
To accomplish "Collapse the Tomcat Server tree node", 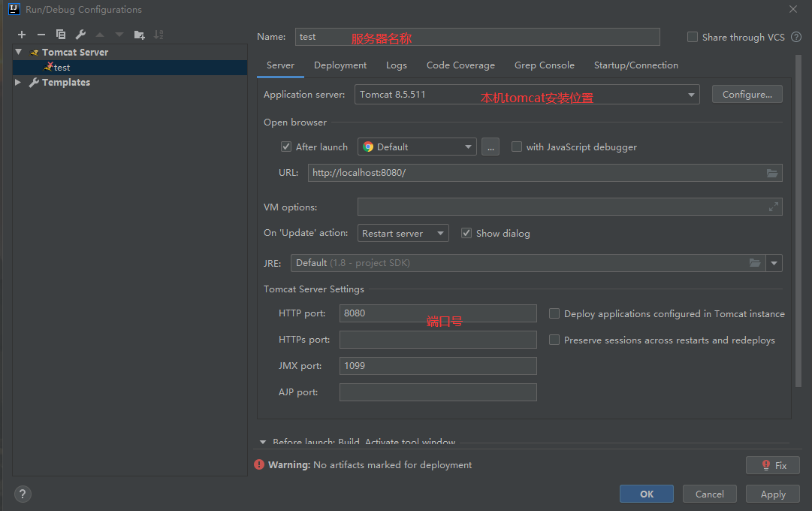I will (x=19, y=52).
